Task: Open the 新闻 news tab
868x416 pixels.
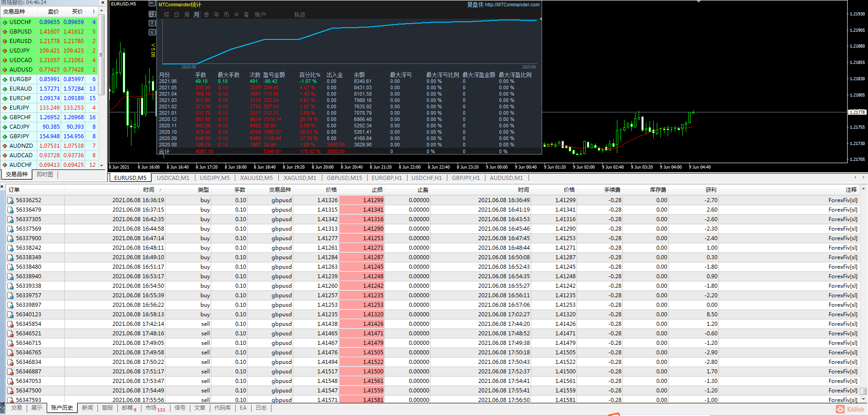Action: (x=87, y=408)
